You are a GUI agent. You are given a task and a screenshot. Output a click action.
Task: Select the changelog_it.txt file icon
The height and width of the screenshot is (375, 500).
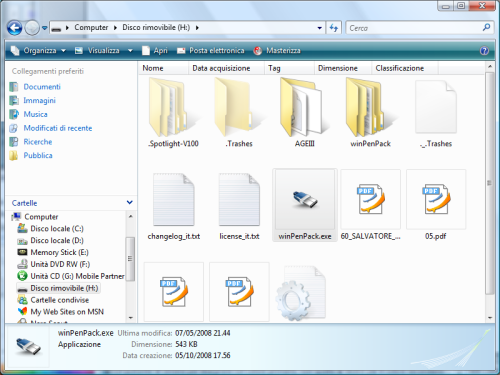pyautogui.click(x=174, y=199)
